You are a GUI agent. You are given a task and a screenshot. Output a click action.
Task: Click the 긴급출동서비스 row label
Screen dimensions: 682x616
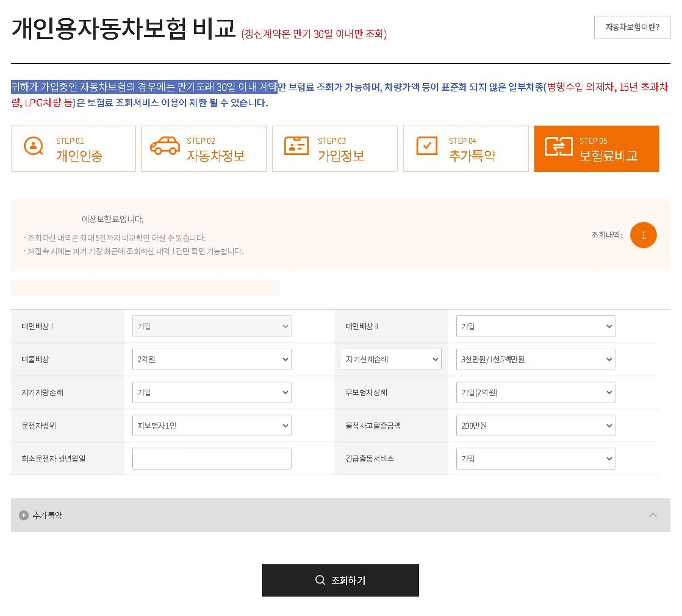pos(369,459)
